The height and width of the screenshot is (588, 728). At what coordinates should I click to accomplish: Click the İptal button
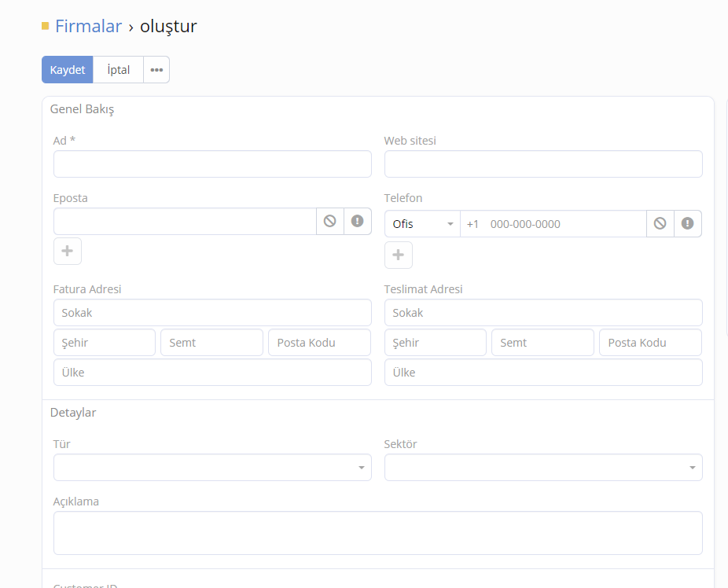coord(119,70)
